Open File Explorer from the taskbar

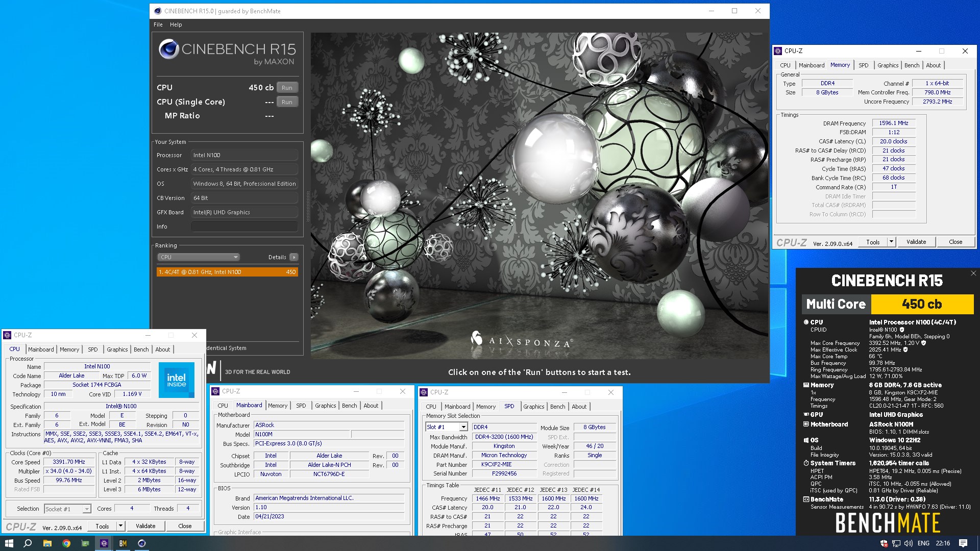tap(47, 543)
